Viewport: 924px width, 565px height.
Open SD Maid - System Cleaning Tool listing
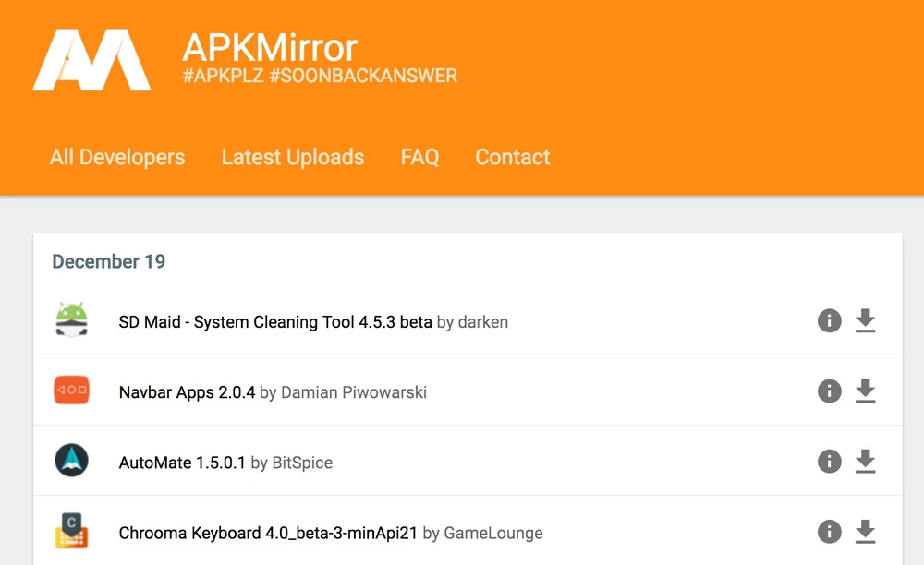[274, 321]
